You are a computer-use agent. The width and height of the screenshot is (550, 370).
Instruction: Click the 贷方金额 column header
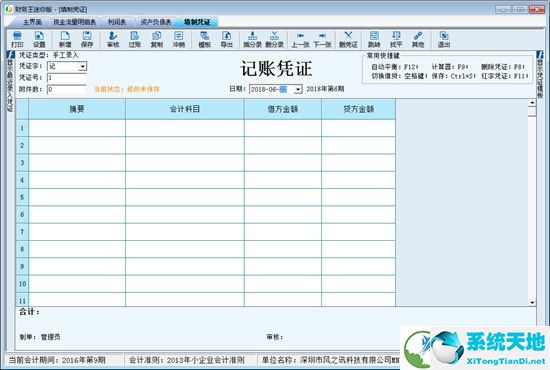coord(358,109)
